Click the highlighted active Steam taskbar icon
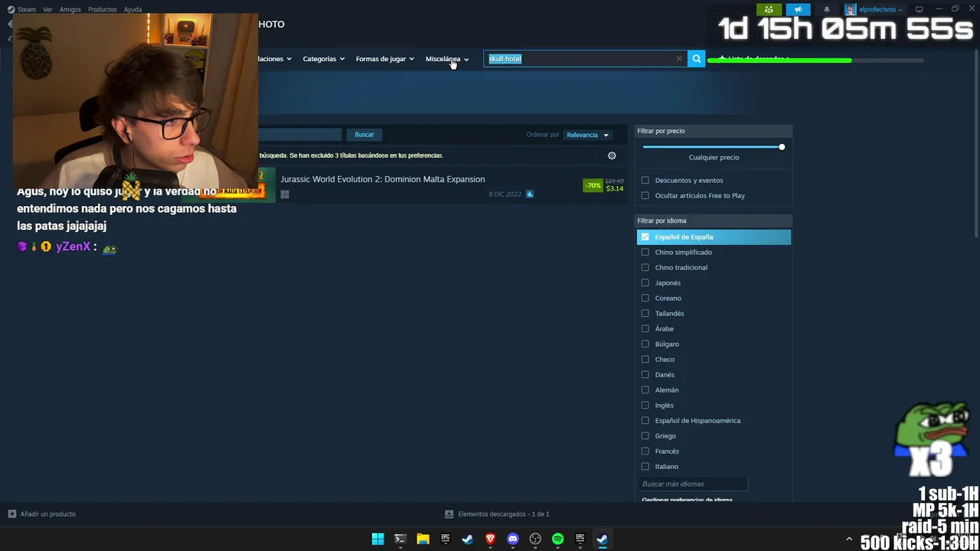 [603, 539]
